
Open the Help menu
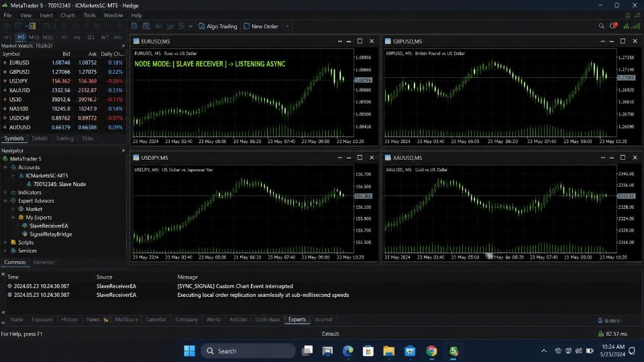136,15
